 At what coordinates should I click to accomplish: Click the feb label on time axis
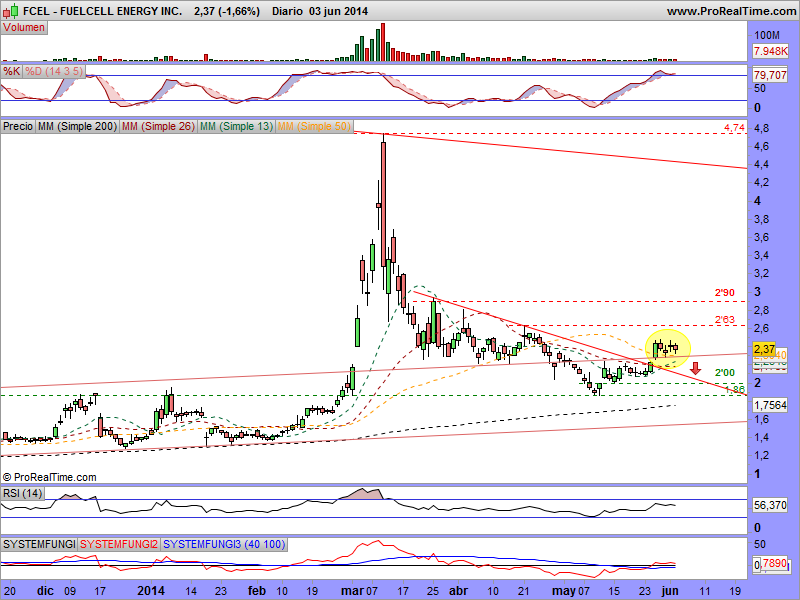[x=257, y=591]
